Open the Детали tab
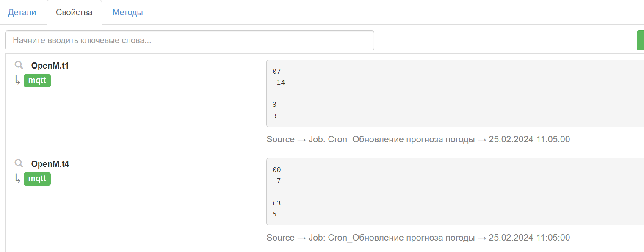This screenshot has width=644, height=252. [22, 12]
